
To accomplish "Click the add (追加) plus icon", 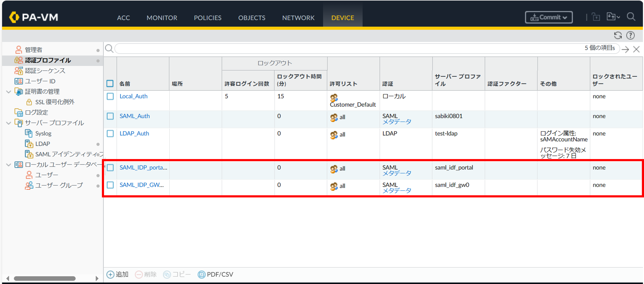I will pyautogui.click(x=110, y=274).
